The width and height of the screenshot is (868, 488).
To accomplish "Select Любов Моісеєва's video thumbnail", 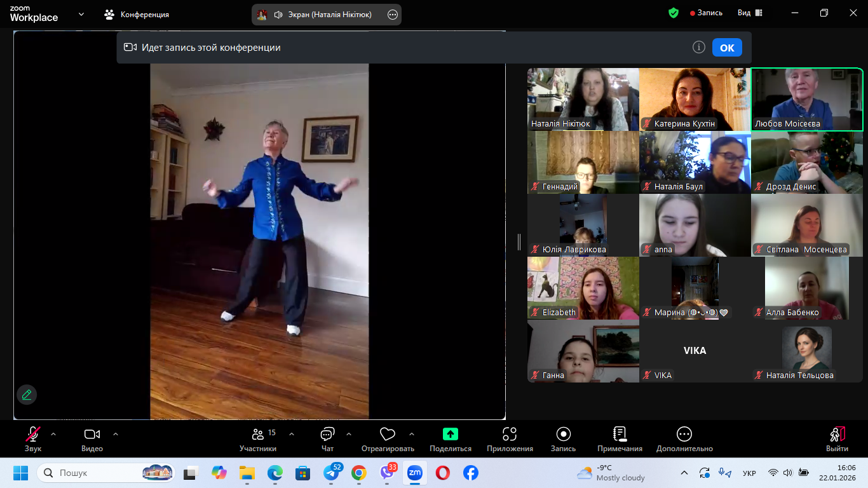I will click(807, 99).
